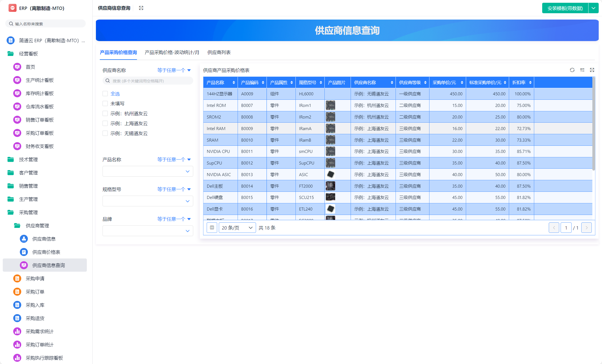
Task: Click the column layout icon in pagination bar
Action: [x=212, y=228]
